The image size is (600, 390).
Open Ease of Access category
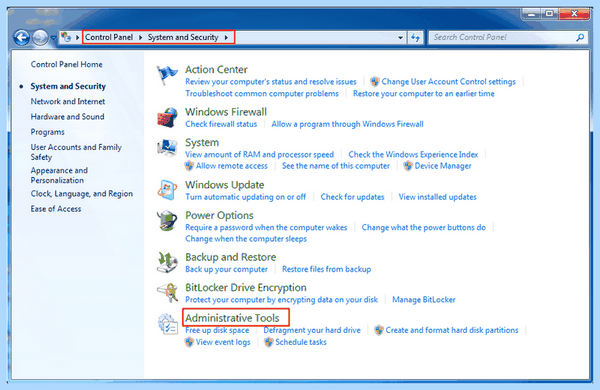click(56, 209)
